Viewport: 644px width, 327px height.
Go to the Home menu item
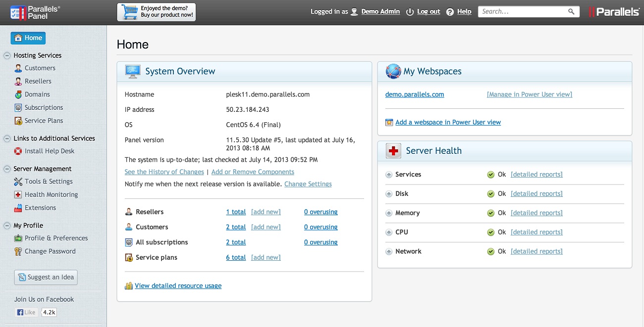(28, 38)
